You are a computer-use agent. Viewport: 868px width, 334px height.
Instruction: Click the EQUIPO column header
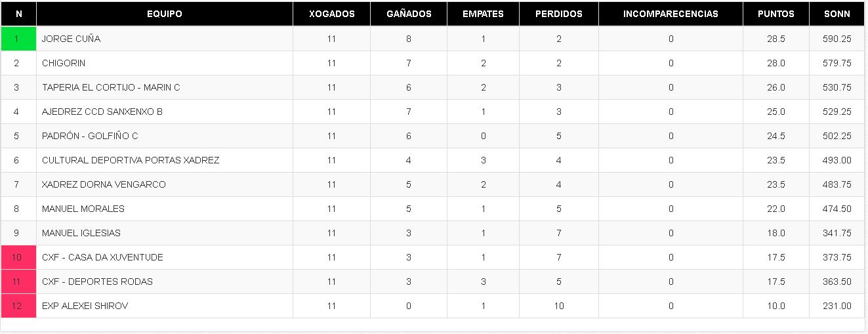tap(165, 14)
